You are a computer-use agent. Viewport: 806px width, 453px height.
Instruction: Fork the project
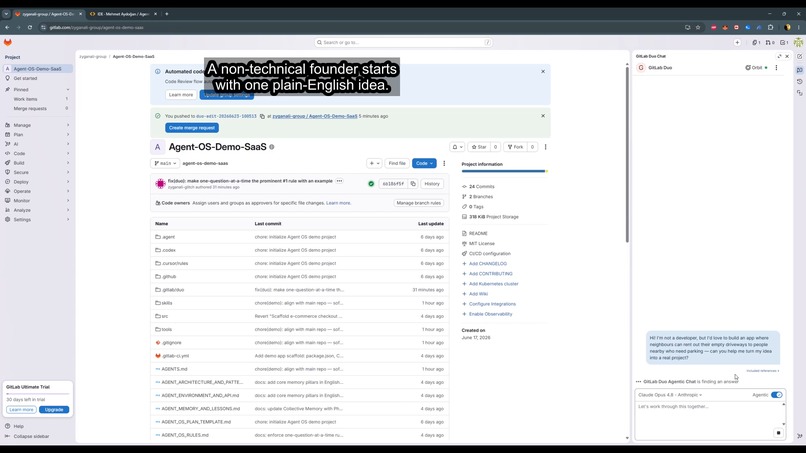515,147
